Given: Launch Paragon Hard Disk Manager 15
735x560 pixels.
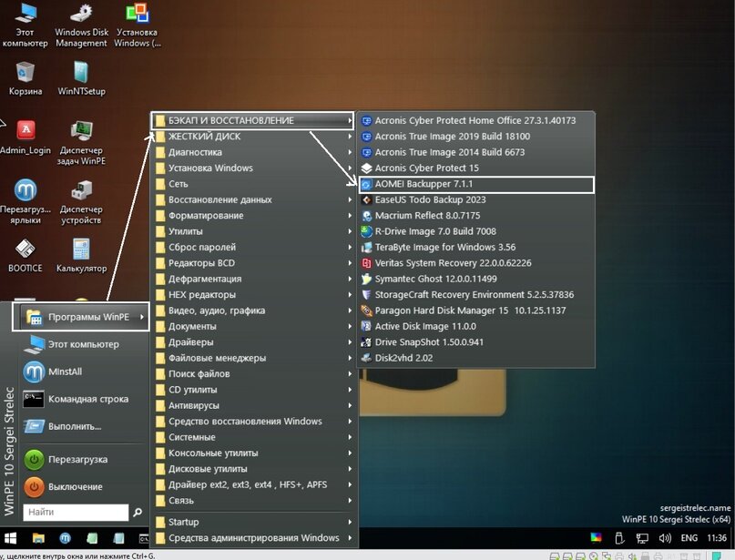Looking at the screenshot, I should pos(476,311).
